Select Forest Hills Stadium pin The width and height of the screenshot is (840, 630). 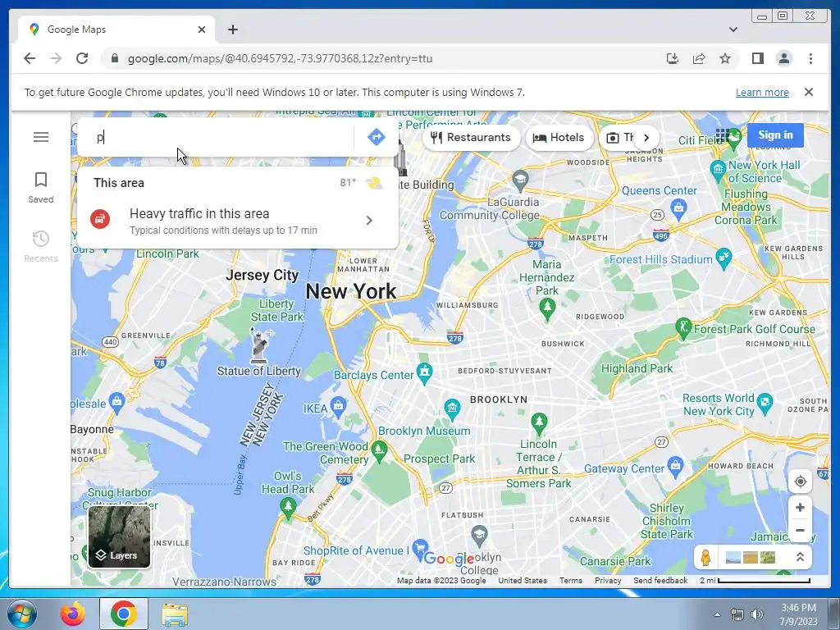pos(724,258)
